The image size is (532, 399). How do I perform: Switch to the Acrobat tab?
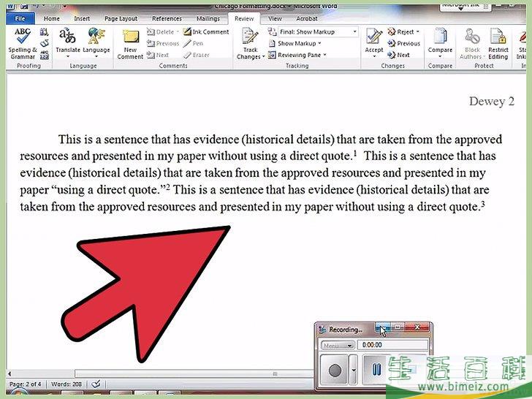306,19
